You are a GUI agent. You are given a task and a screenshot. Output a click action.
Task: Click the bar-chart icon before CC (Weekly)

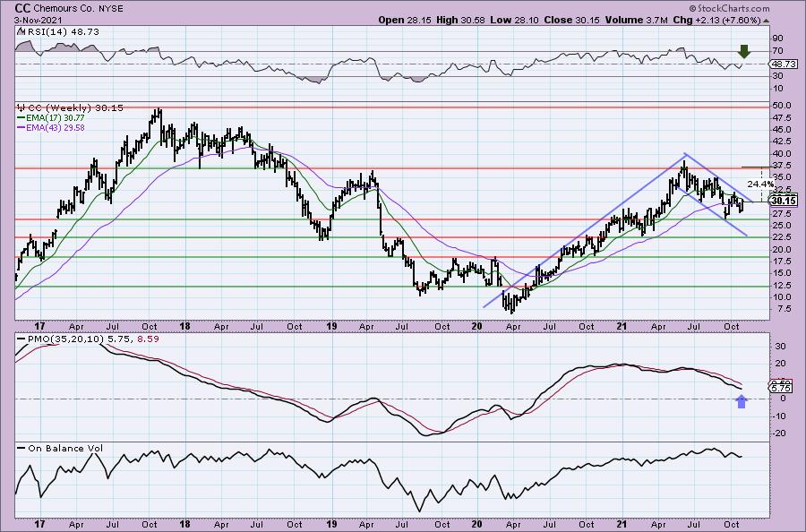pos(21,108)
